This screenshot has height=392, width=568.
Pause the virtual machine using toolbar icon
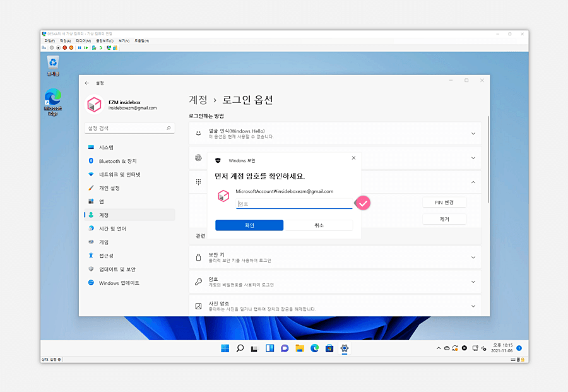coord(80,47)
